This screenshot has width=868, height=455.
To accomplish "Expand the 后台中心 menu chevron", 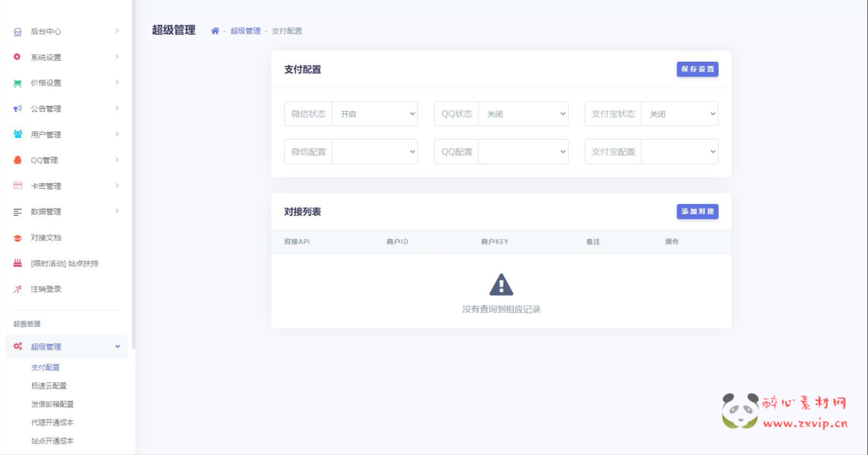I will (x=117, y=31).
